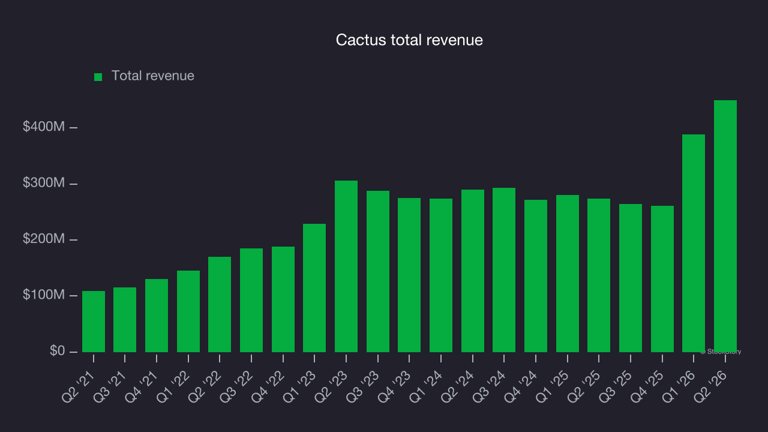
Task: Select the Q3 '21 revenue bar
Action: coord(125,319)
